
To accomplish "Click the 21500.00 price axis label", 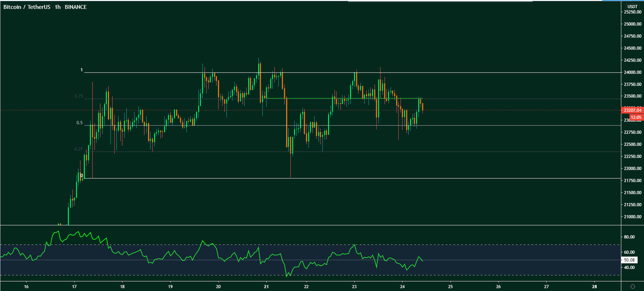I will coord(633,193).
